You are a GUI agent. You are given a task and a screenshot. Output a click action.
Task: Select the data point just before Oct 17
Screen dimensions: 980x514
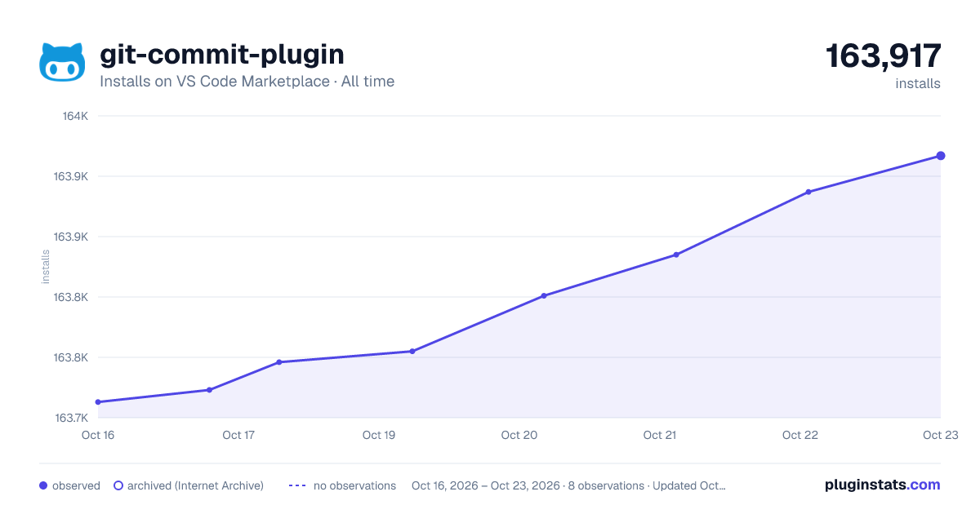[209, 390]
